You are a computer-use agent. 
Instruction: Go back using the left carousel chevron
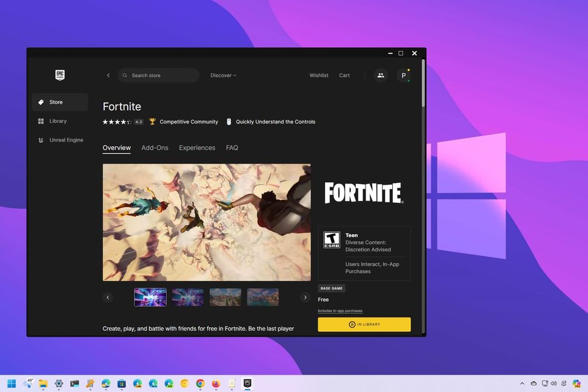108,297
